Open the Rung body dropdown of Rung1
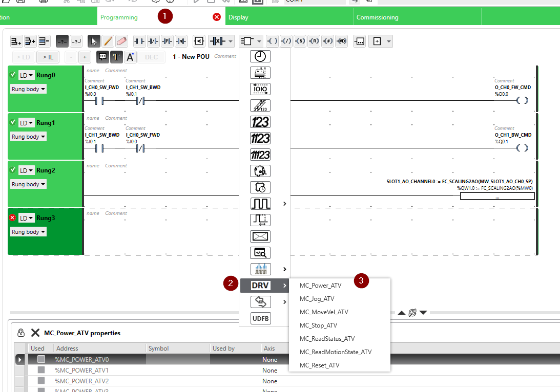This screenshot has height=392, width=560. click(28, 137)
